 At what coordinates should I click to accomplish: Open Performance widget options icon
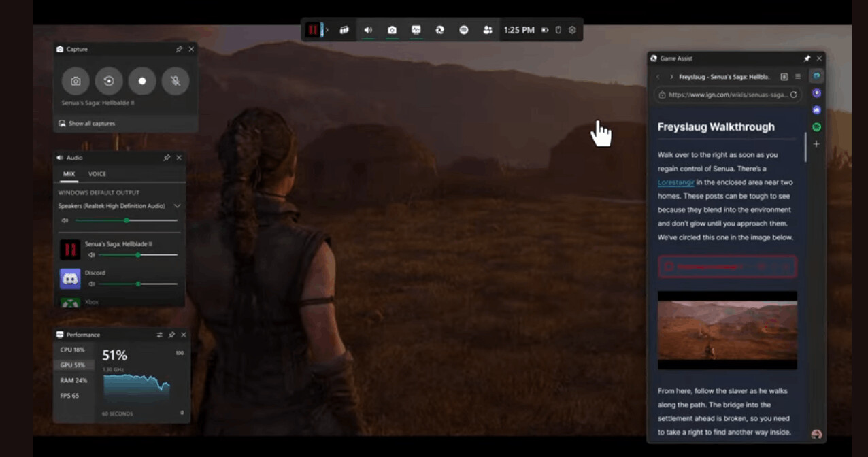coord(160,335)
